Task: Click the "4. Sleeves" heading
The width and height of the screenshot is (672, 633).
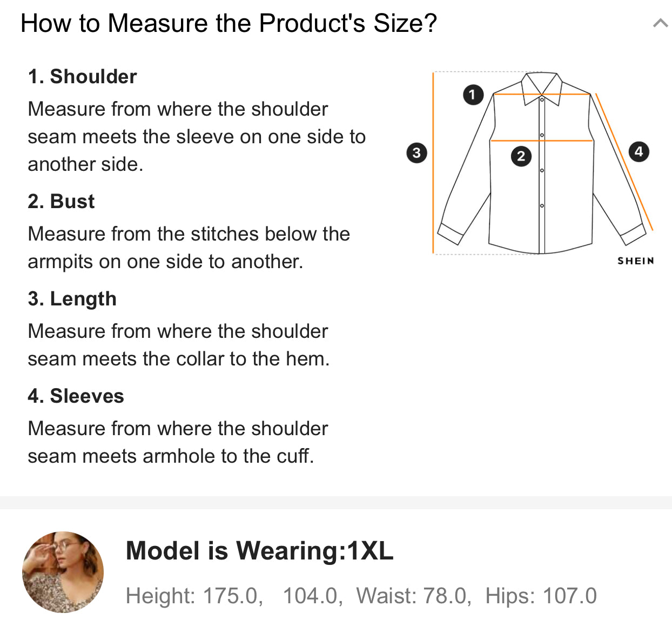Action: coord(76,396)
